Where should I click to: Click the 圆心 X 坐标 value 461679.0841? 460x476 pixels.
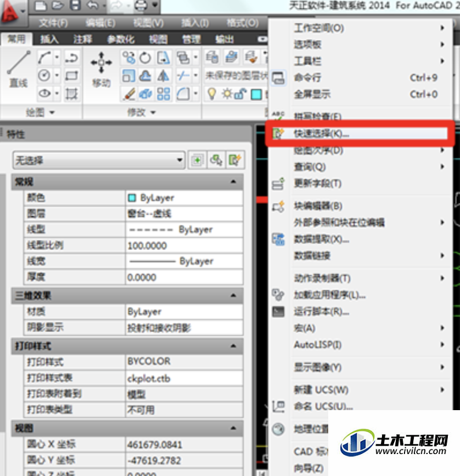point(184,445)
